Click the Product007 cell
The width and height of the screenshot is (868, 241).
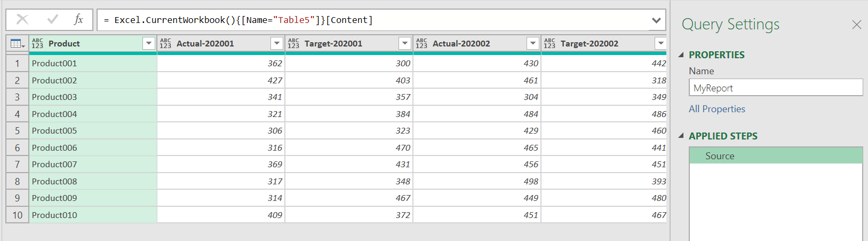[x=54, y=165]
